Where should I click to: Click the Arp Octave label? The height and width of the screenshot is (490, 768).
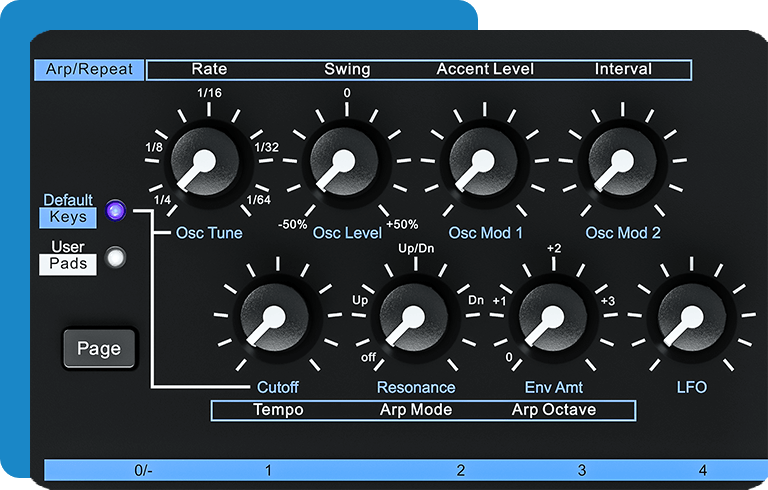point(554,410)
